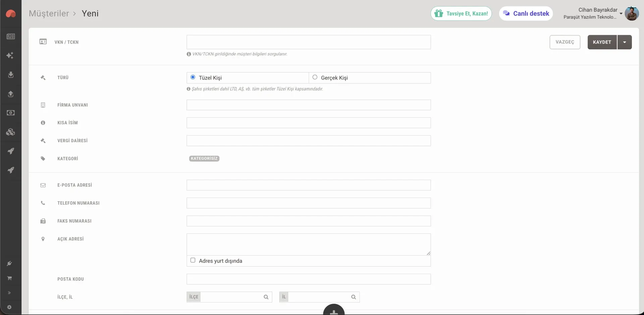Click the Kaydet button
Screen dimensions: 644x315
(602, 42)
